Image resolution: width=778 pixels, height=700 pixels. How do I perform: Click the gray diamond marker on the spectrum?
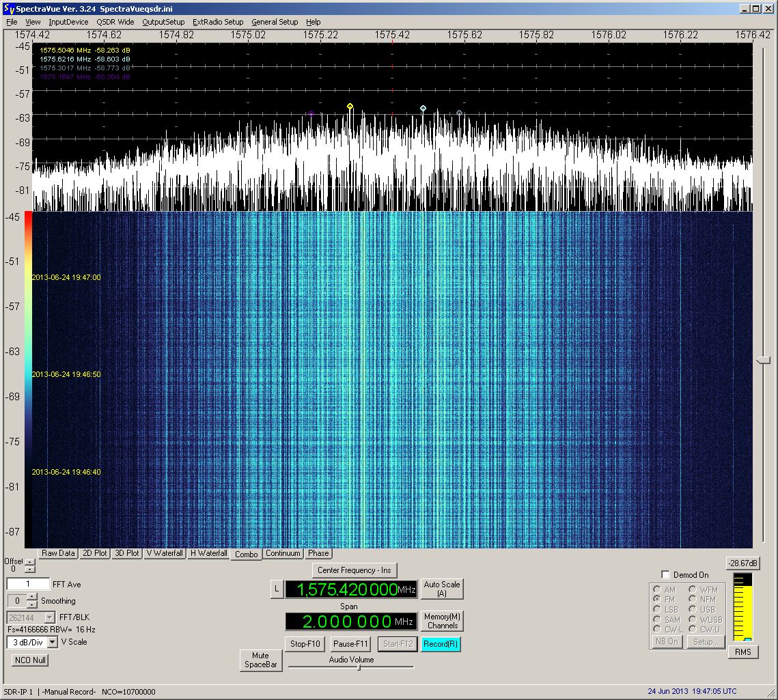point(459,113)
